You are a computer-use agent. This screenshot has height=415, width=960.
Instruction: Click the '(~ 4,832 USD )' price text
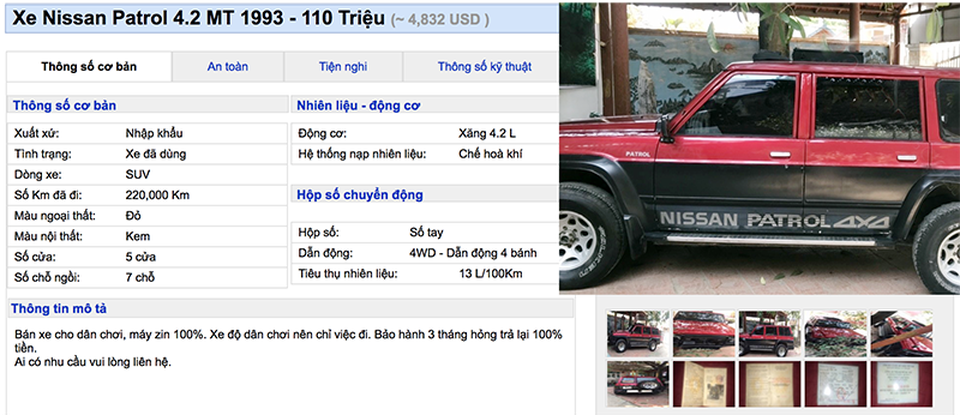pyautogui.click(x=440, y=20)
